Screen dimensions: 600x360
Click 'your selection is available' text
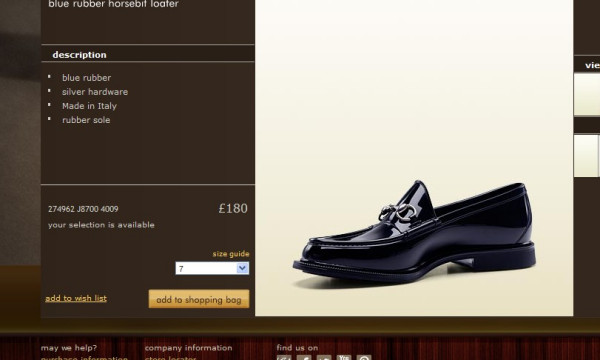(101, 225)
